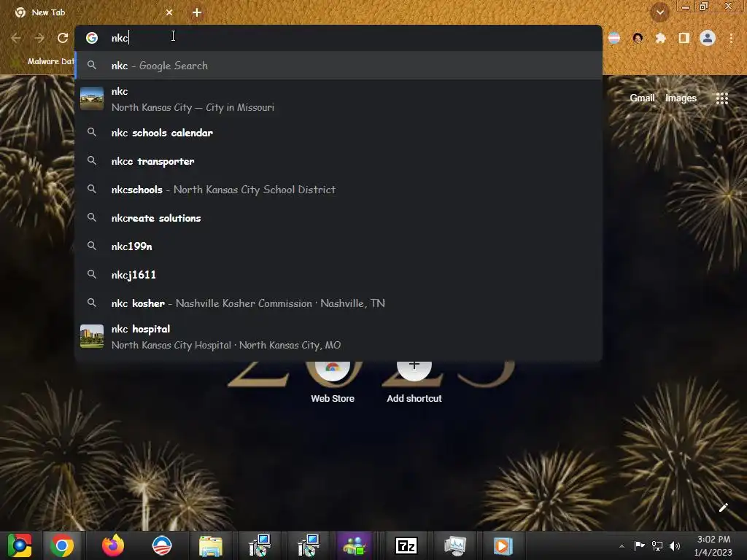Click the network tray icon

657,545
